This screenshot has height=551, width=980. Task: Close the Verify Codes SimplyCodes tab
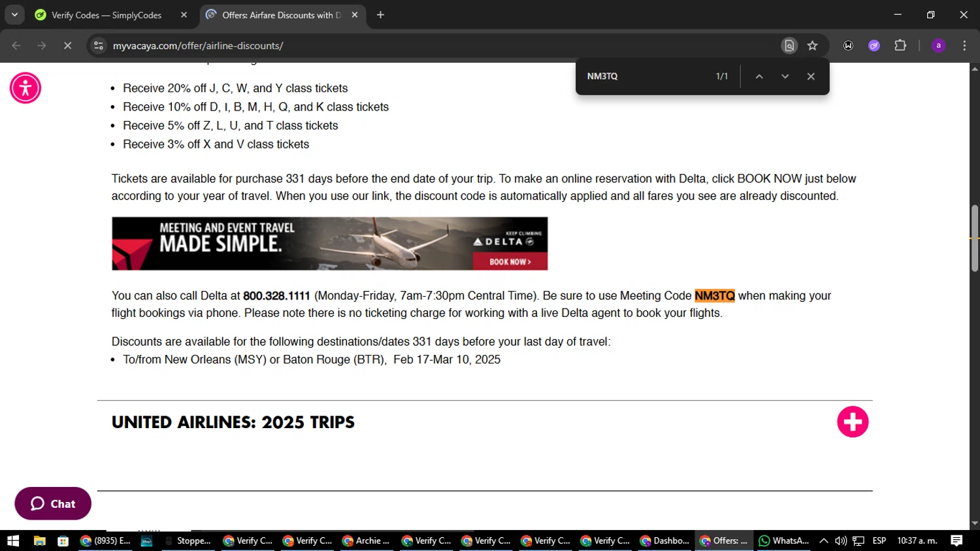184,15
